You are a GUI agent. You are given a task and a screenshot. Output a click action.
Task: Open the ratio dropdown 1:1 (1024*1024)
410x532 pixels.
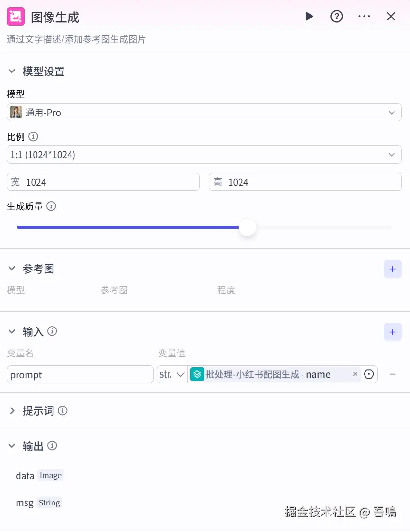[205, 155]
